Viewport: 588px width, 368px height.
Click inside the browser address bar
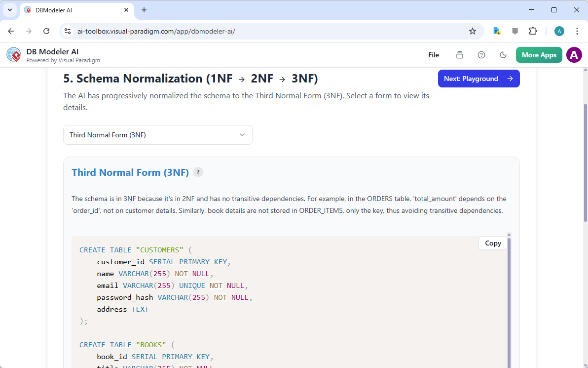[x=197, y=31]
